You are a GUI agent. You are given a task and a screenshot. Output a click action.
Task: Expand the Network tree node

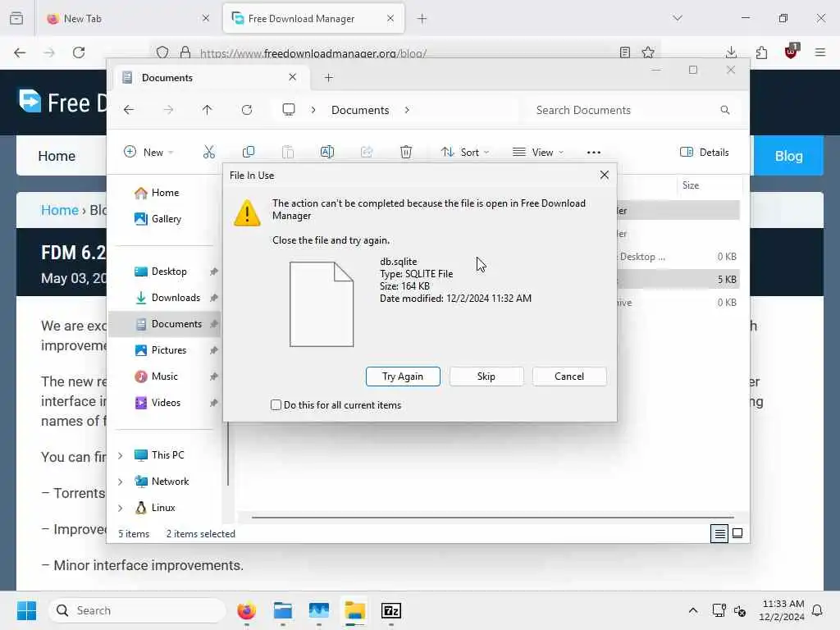pos(121,482)
